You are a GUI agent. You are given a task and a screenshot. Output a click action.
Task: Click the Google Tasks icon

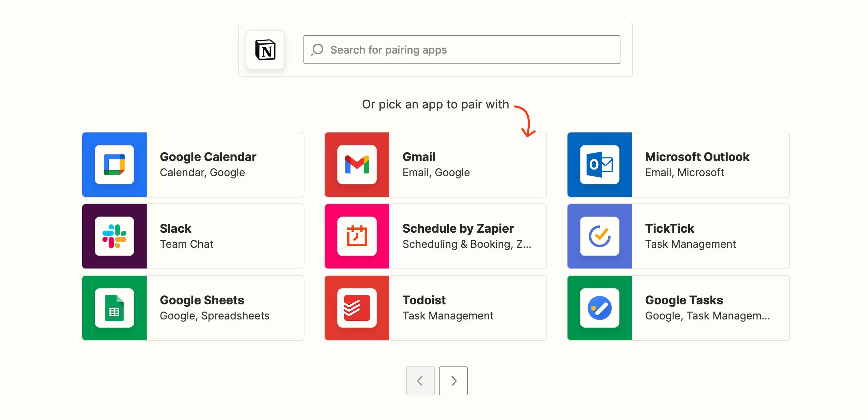coord(599,308)
